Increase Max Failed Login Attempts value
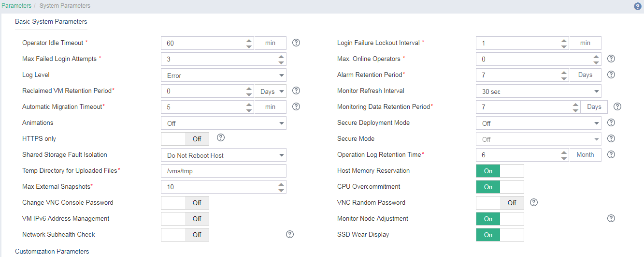The height and width of the screenshot is (257, 644). click(281, 56)
